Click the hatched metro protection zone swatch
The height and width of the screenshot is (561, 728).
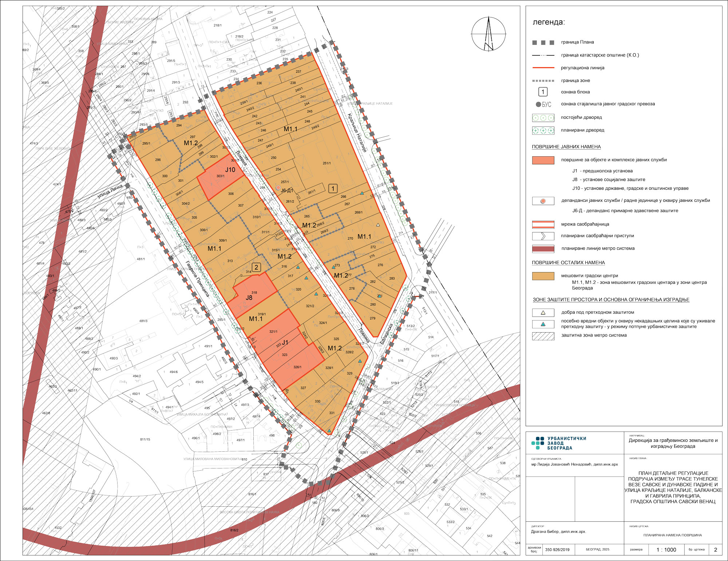543,336
